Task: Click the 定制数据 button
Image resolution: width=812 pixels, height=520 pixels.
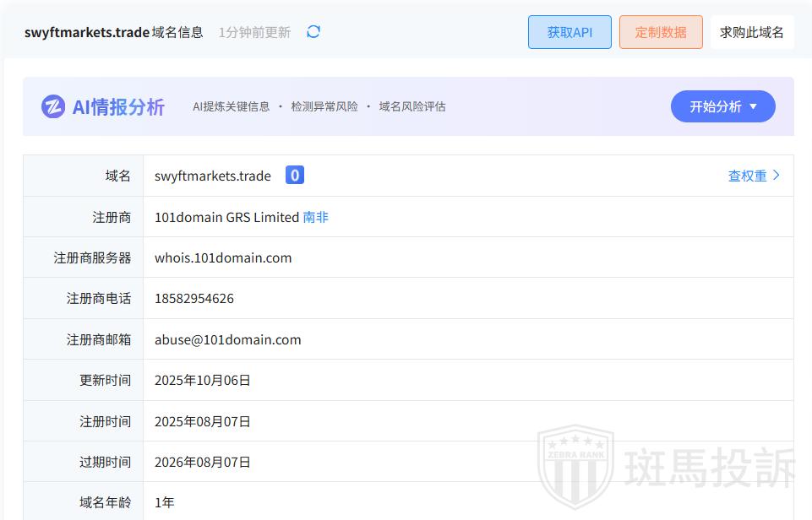Action: click(661, 32)
